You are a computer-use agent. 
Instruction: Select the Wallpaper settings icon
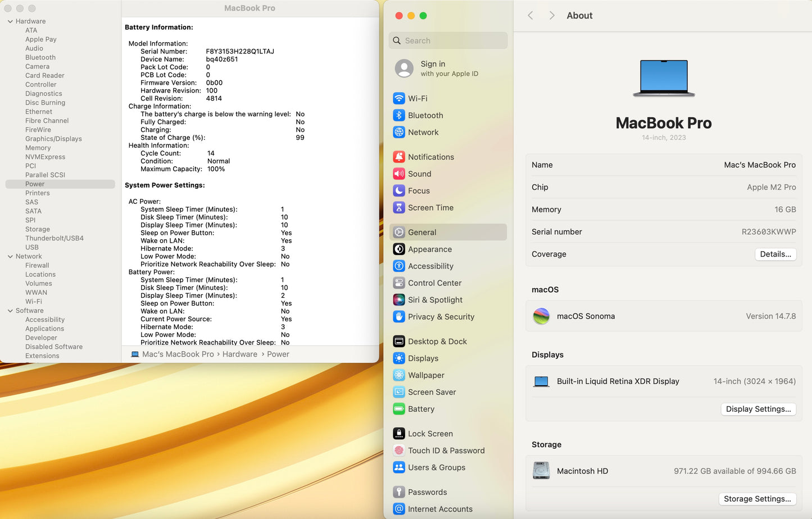[399, 375]
